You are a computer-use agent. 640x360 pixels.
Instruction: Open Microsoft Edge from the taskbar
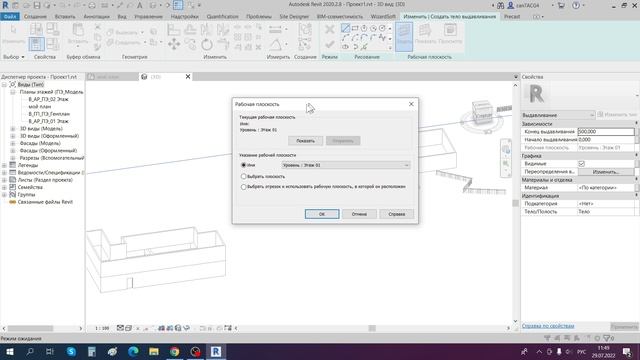133,351
